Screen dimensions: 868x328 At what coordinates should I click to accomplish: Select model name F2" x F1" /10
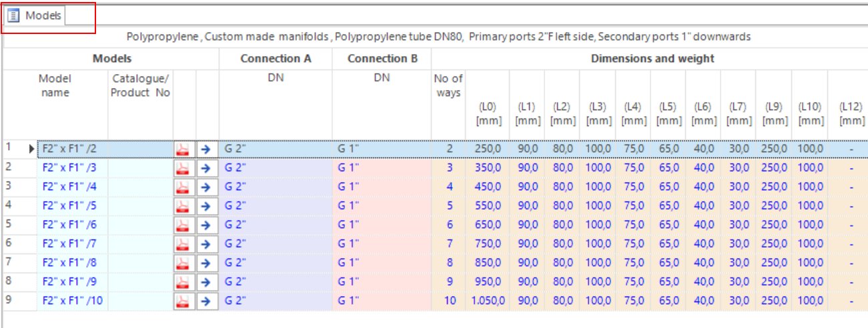click(72, 301)
